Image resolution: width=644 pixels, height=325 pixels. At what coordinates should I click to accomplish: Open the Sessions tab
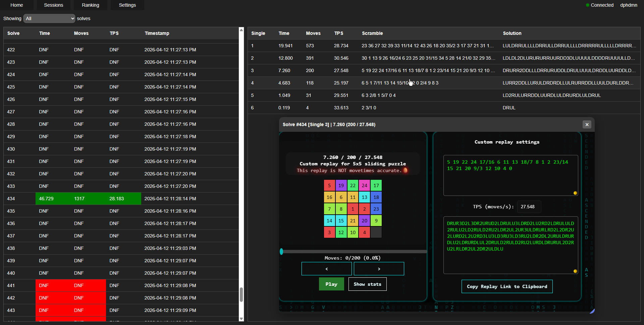click(54, 5)
